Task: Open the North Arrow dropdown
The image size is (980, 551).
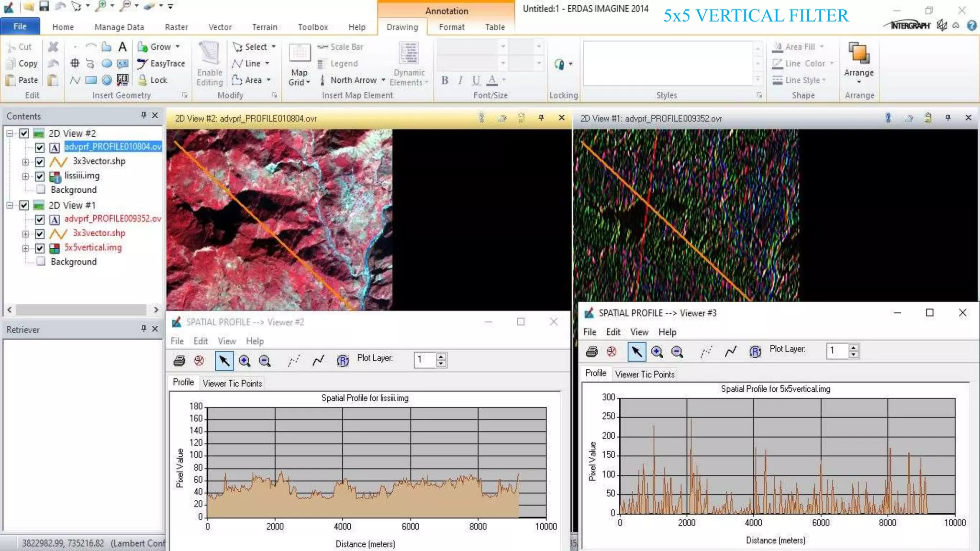Action: click(383, 80)
